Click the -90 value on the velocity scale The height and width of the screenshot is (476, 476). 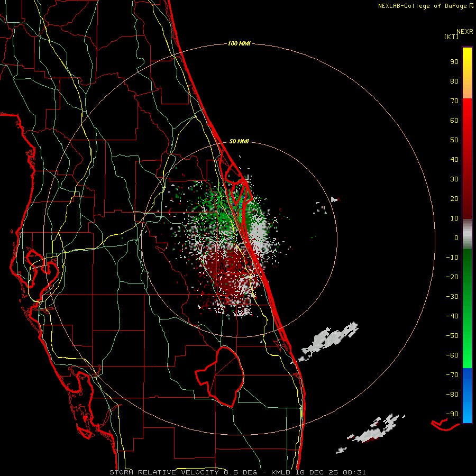tap(452, 414)
